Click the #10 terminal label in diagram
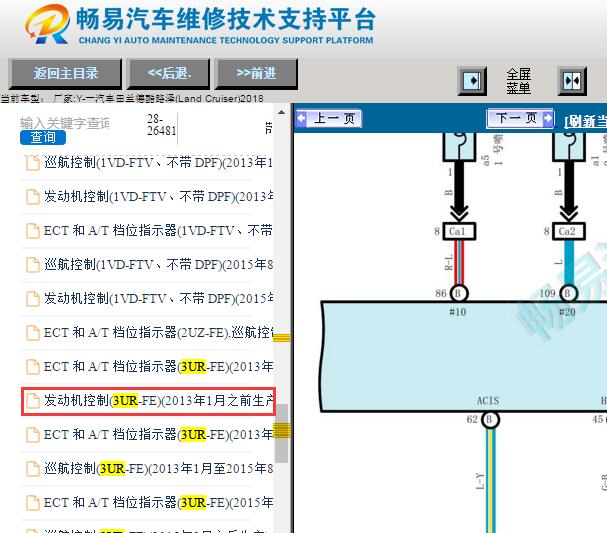607x533 pixels. pos(458,312)
